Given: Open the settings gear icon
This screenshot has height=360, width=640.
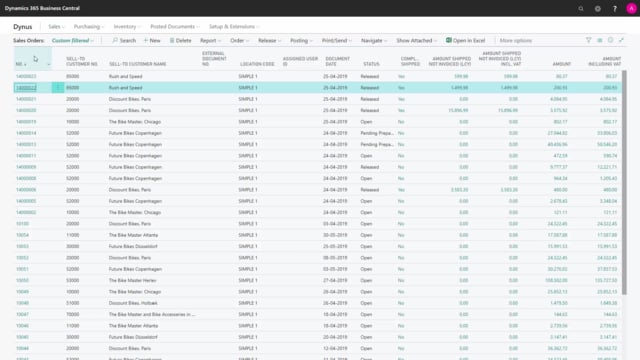Looking at the screenshot, I should coord(598,9).
